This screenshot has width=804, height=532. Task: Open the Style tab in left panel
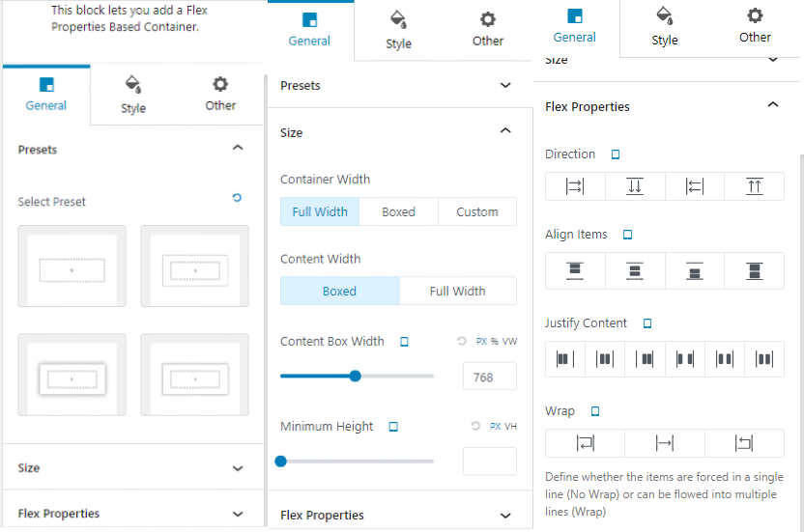133,95
